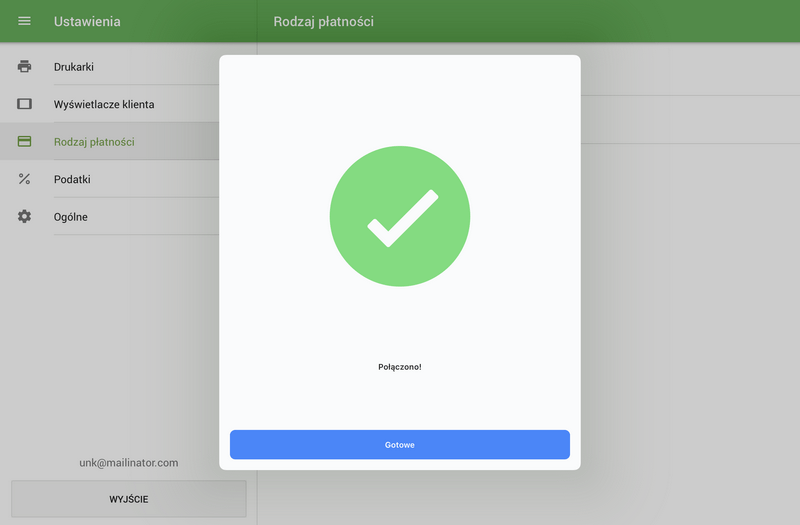Open Ogólne general settings
This screenshot has height=525, width=800.
71,216
